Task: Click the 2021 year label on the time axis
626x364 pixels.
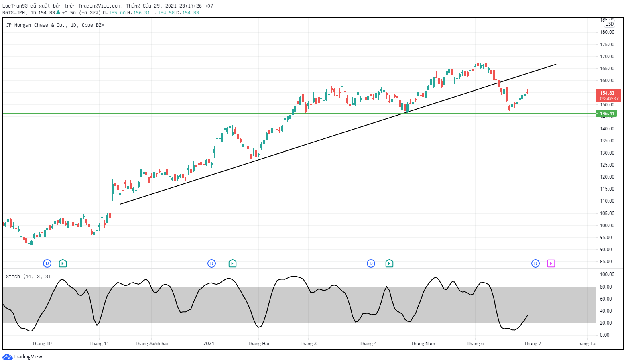Action: pos(209,344)
